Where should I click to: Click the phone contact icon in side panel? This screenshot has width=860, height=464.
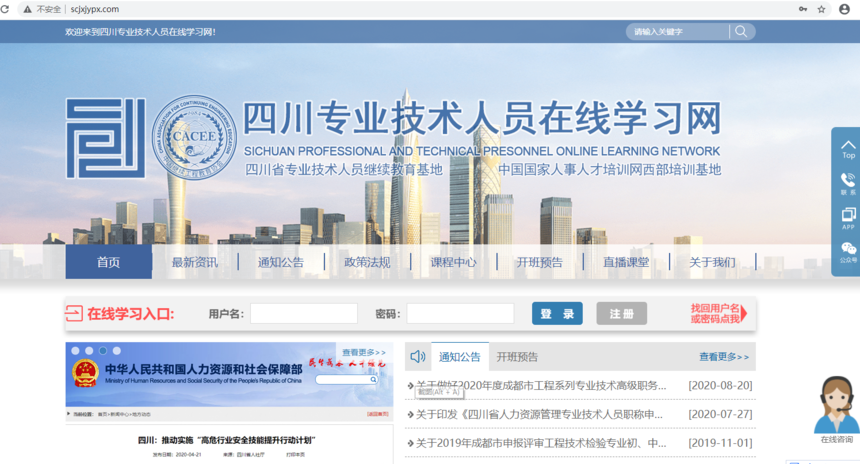coord(848,183)
